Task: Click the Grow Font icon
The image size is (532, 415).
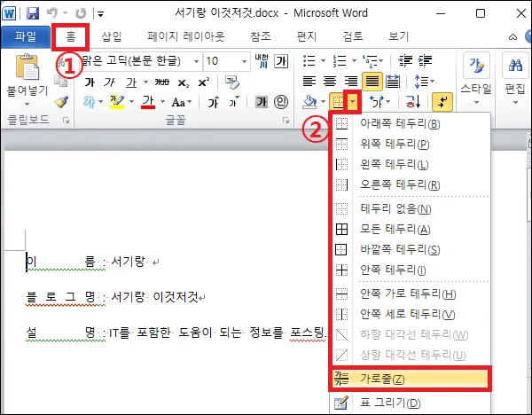Action: click(214, 102)
